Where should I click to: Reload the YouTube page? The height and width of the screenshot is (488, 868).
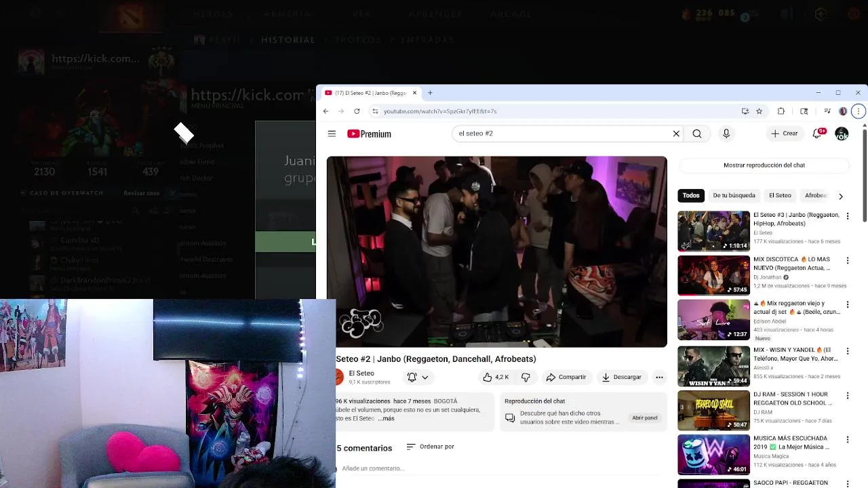(x=357, y=111)
